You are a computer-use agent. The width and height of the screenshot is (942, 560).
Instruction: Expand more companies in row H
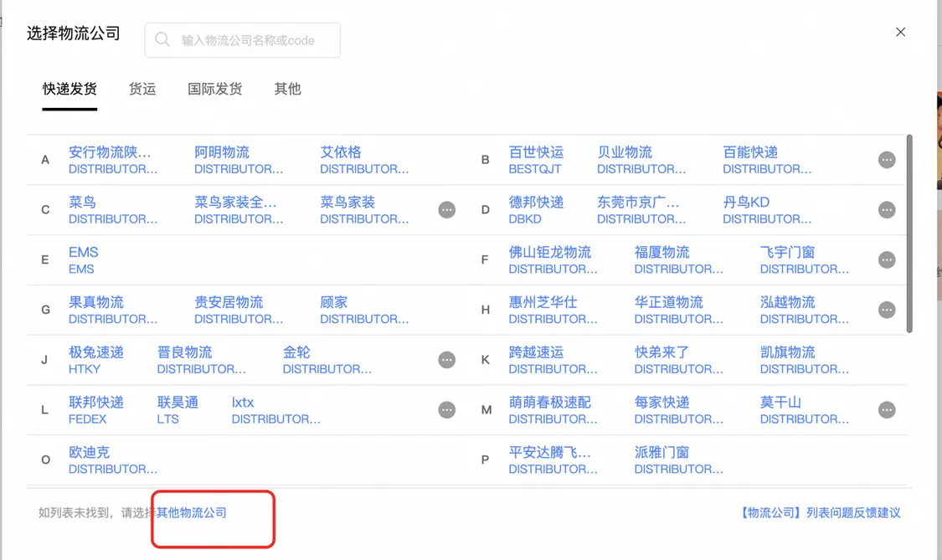(887, 311)
